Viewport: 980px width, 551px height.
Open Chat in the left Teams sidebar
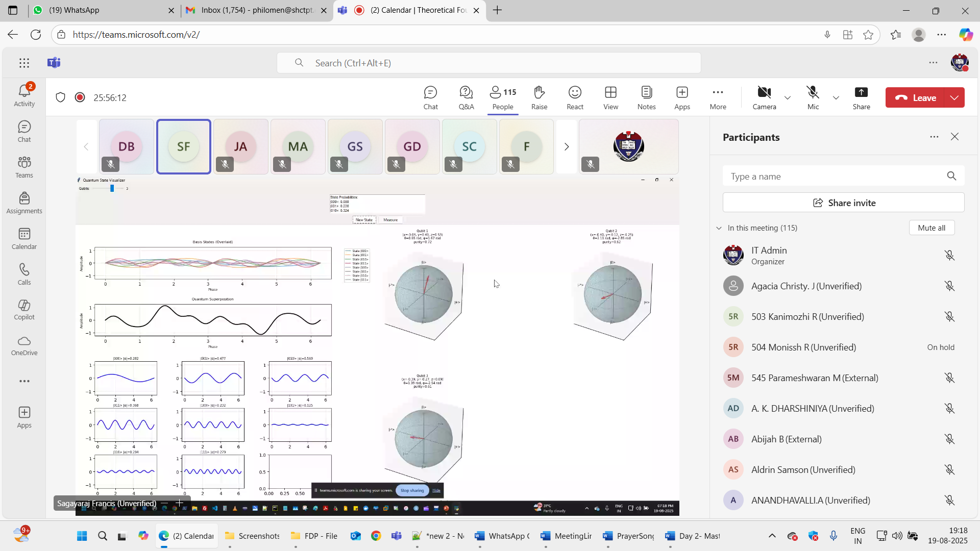coord(24,131)
